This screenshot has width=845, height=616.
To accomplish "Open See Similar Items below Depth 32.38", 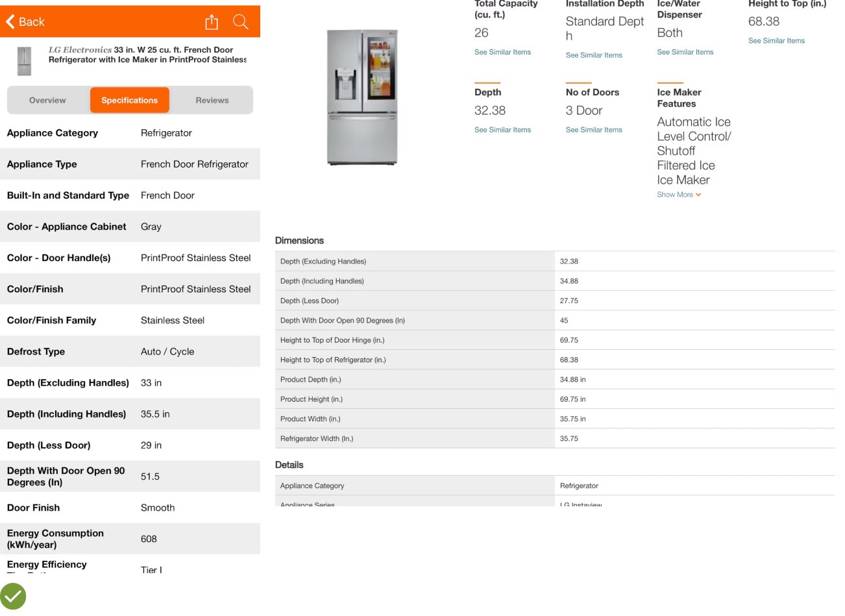I will pos(502,130).
